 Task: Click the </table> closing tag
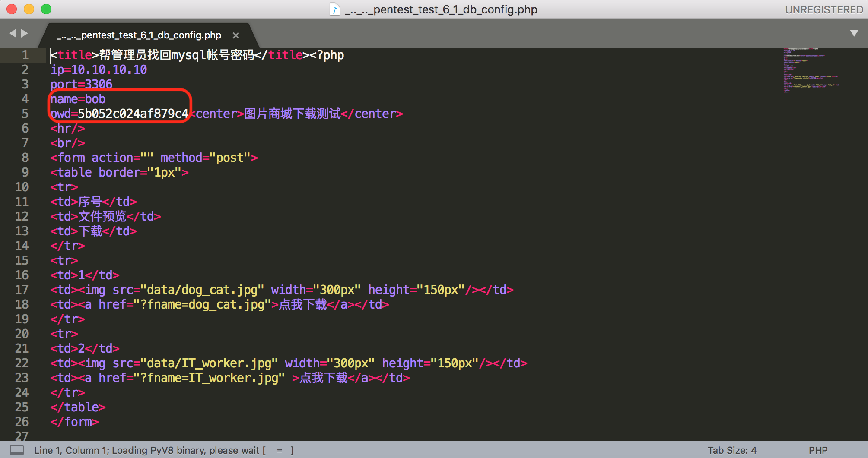coord(78,407)
